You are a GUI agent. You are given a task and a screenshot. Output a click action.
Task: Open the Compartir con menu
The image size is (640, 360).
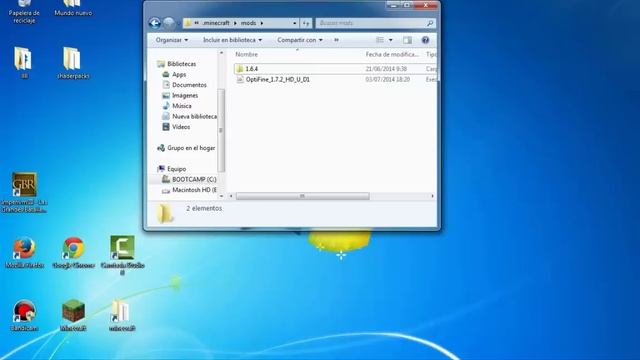pos(300,40)
